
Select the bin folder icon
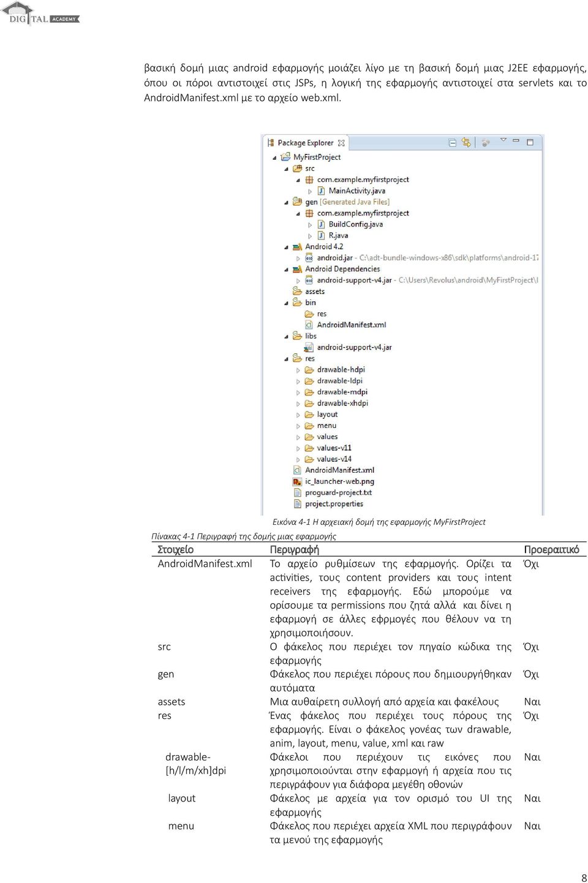pos(298,302)
